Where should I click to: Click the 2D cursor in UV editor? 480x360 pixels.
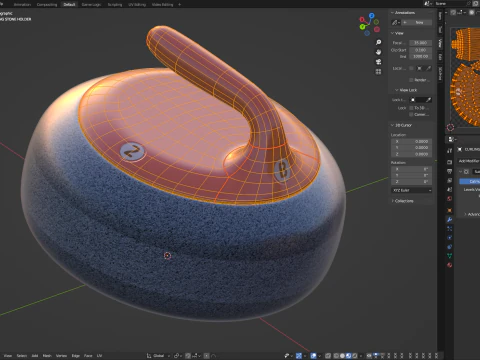point(450,127)
